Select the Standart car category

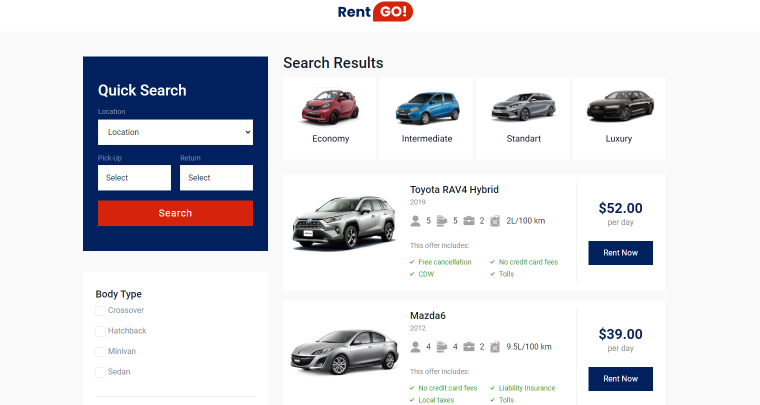tap(522, 119)
